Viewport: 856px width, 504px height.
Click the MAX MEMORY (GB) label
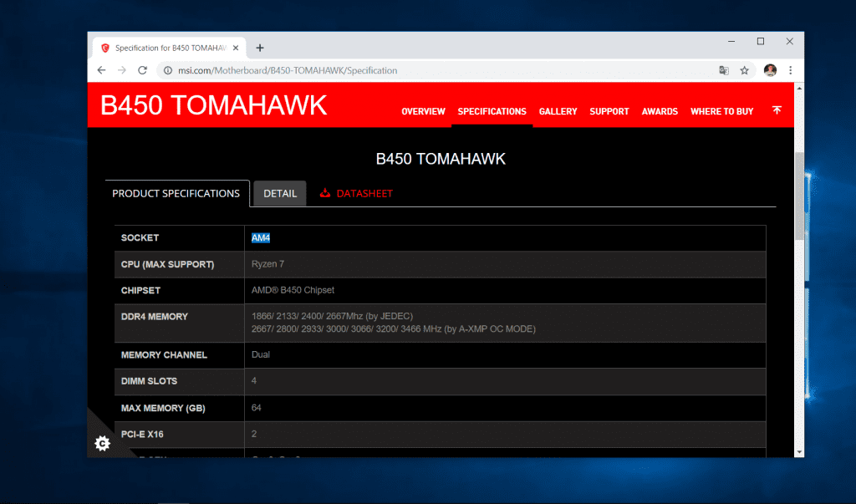tap(163, 408)
